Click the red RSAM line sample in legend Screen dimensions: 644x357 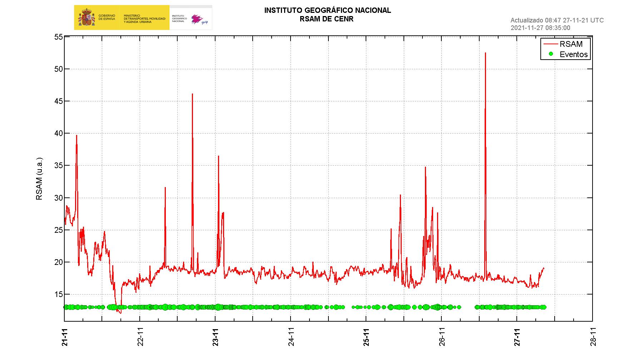click(550, 44)
